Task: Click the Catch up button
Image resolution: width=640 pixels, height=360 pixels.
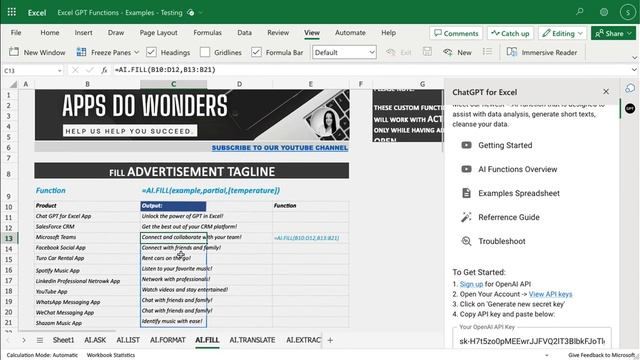Action: 510,33
